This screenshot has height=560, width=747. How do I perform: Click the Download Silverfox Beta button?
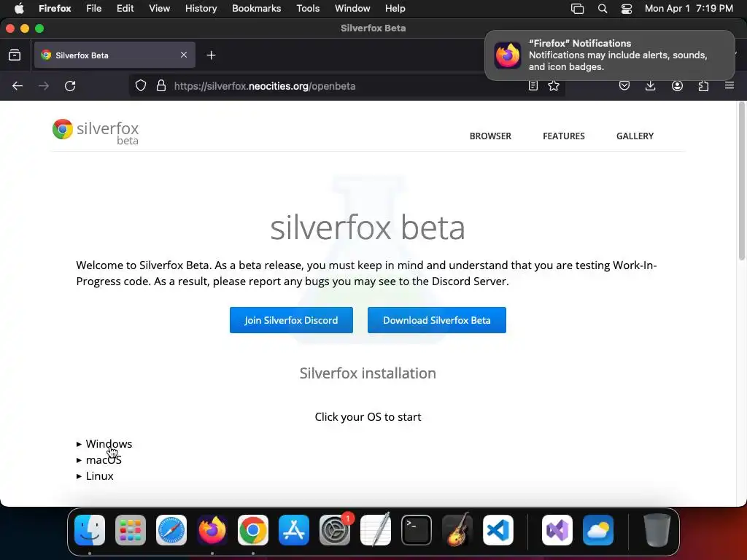pos(437,320)
